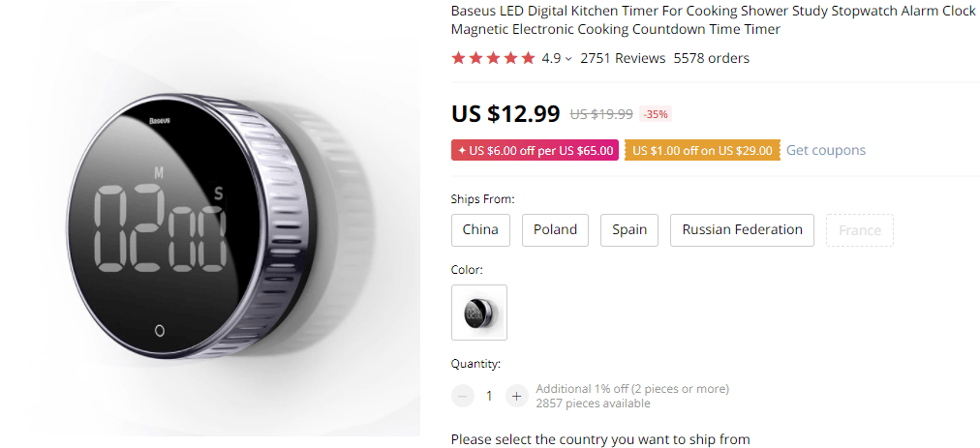Image resolution: width=980 pixels, height=448 pixels.
Task: Click the five red rating stars
Action: (x=493, y=58)
